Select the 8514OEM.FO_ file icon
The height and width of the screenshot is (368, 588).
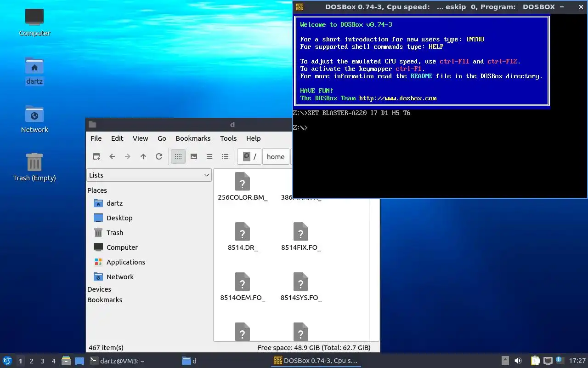pyautogui.click(x=243, y=282)
